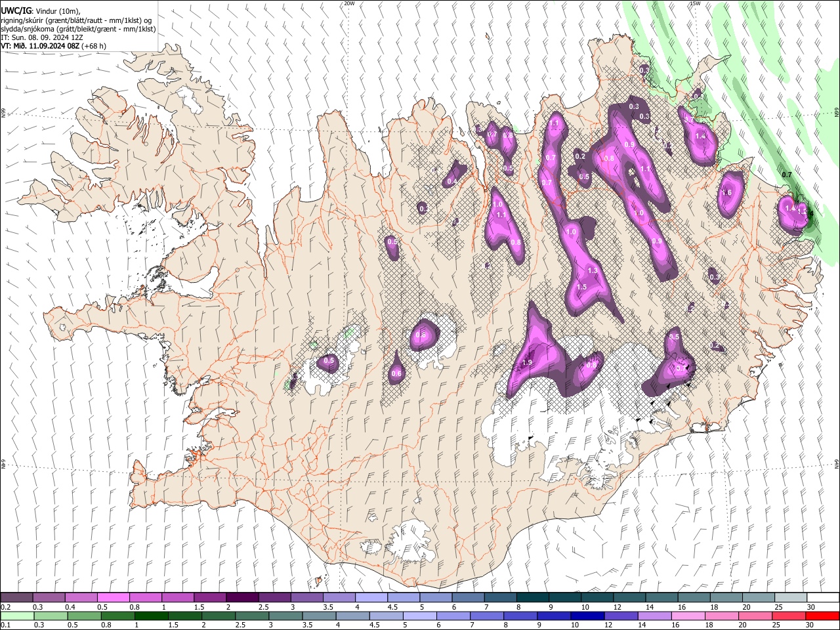This screenshot has width=840, height=630.
Task: Select the rain-scale green swatch labeled 0.5
Action: (x=84, y=616)
